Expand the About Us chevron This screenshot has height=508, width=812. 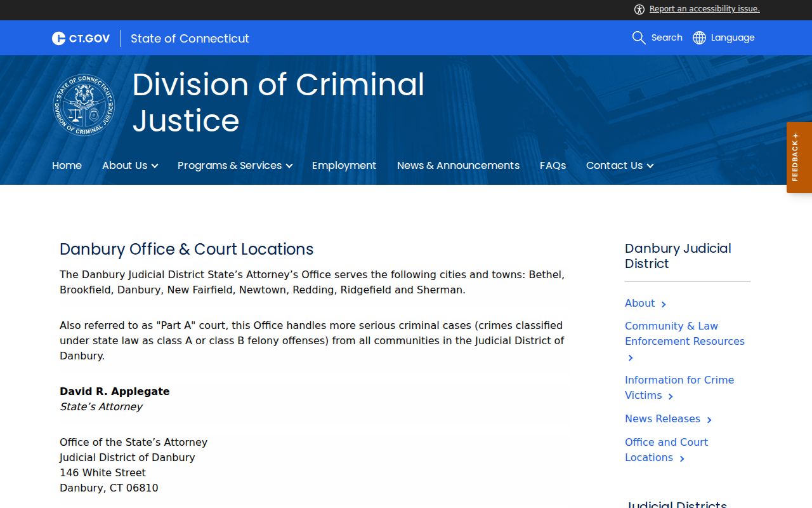155,166
